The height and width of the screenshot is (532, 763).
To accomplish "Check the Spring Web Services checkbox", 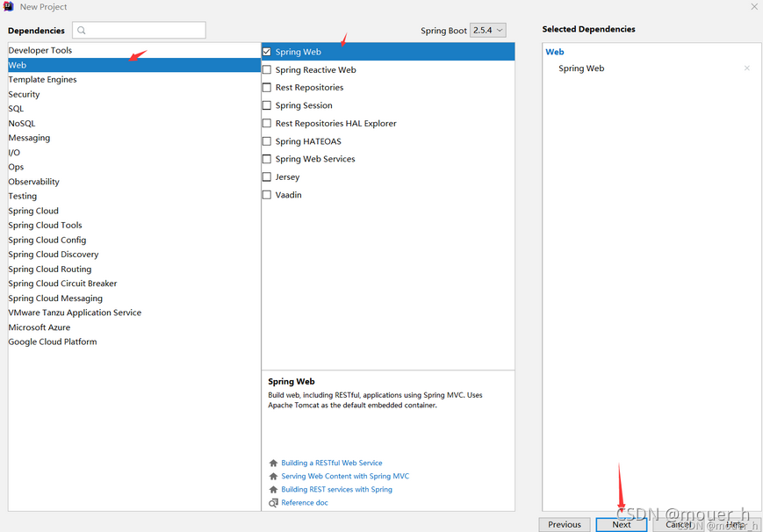I will coord(267,159).
